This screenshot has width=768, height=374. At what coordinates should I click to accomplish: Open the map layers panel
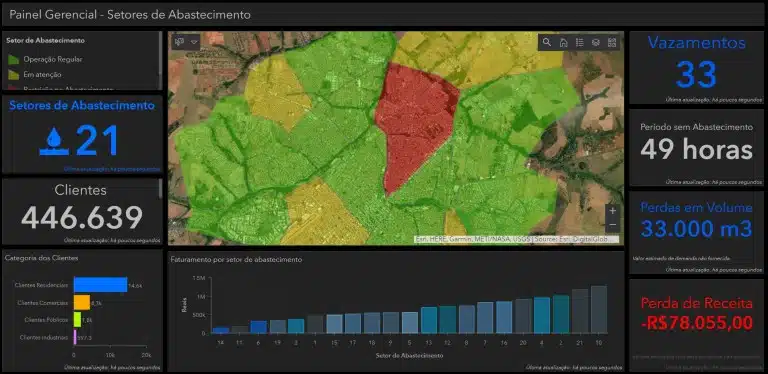(x=596, y=43)
